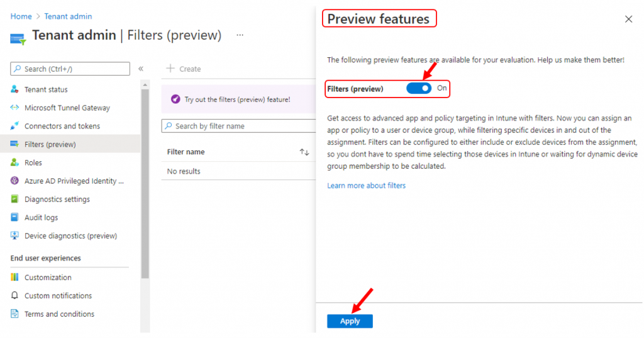This screenshot has width=644, height=338.
Task: Click the Custom notifications bell icon
Action: pos(14,295)
